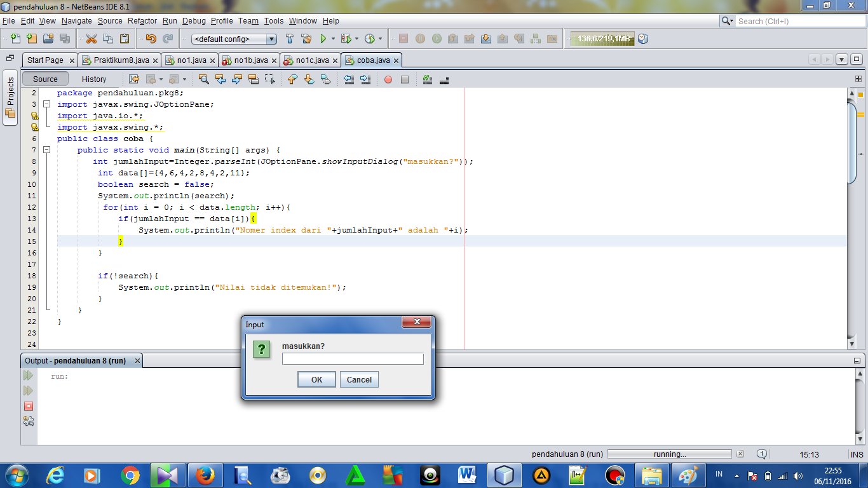Click the Uncomment lines icon
This screenshot has height=488, width=868.
[x=444, y=79]
